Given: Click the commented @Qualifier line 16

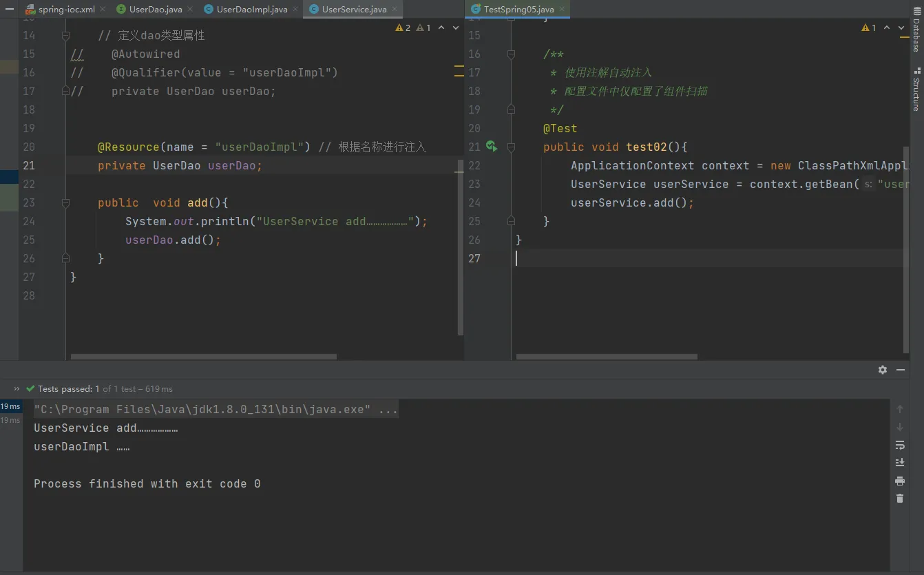Looking at the screenshot, I should [224, 72].
